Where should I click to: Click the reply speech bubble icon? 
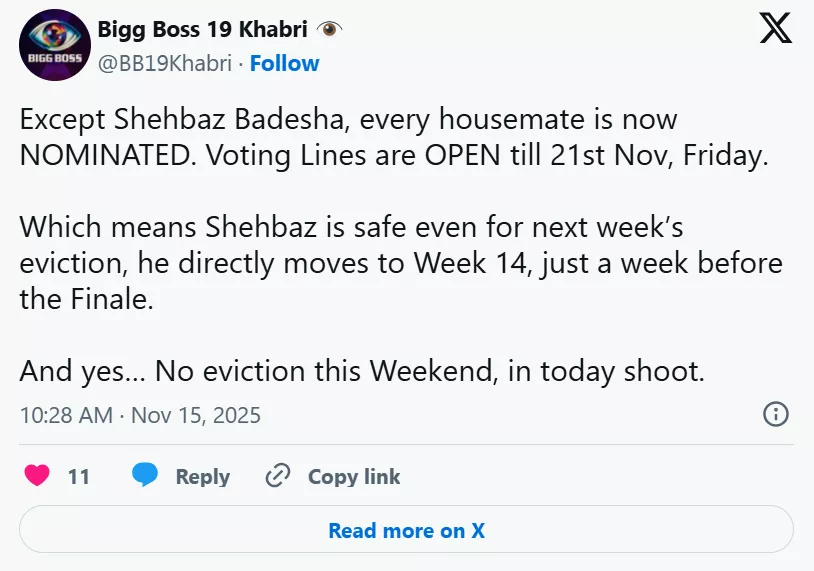(145, 476)
